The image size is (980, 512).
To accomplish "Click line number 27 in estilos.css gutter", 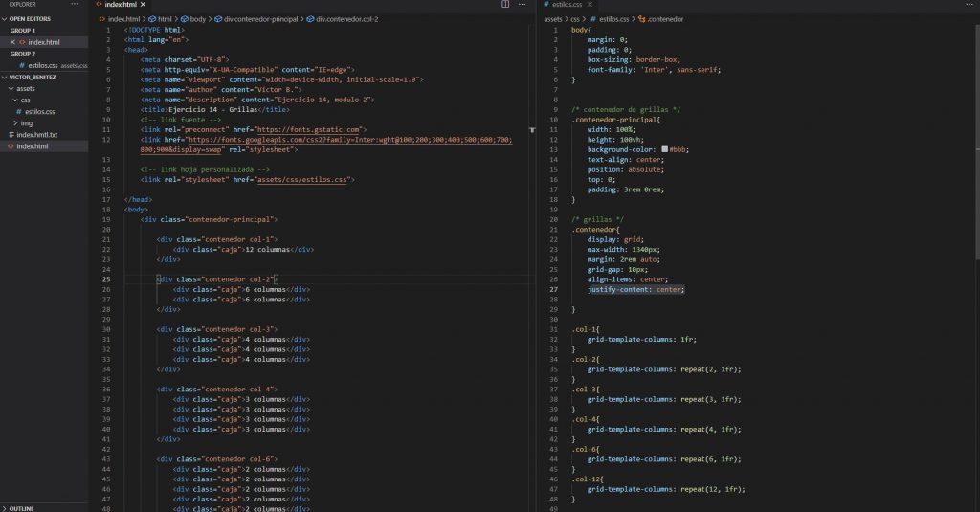I will tap(554, 289).
